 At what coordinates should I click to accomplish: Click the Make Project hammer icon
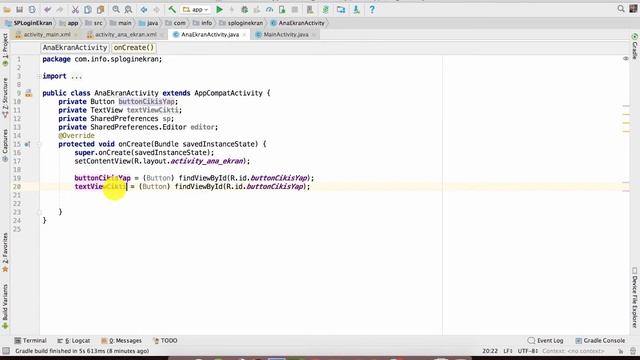(172, 9)
